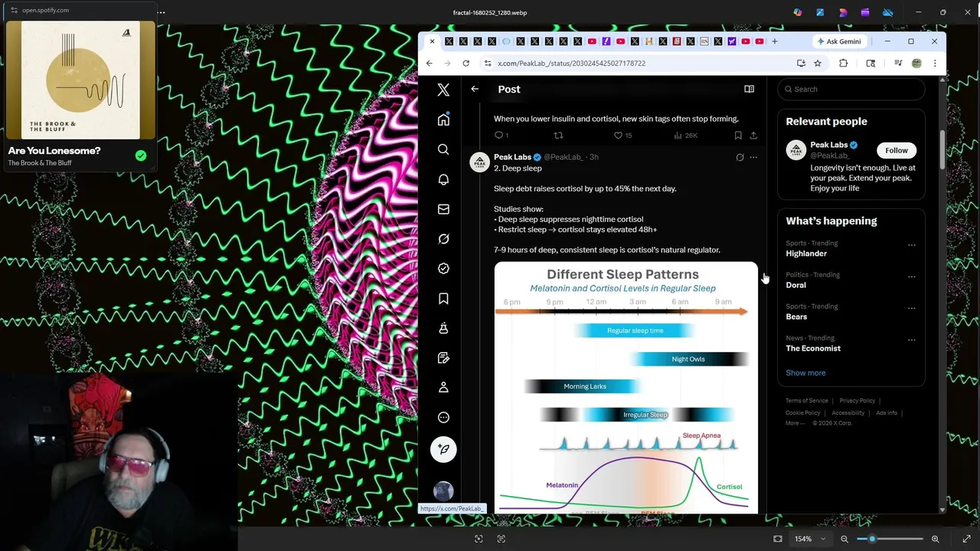The height and width of the screenshot is (551, 980).
Task: Click Photos fullscreen expand arrows
Action: (967, 539)
